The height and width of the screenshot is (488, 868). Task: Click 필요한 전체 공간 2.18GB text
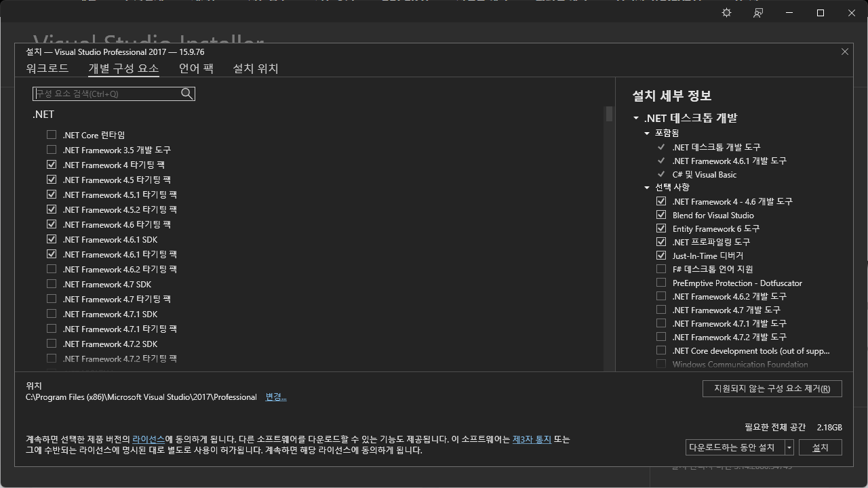click(793, 427)
